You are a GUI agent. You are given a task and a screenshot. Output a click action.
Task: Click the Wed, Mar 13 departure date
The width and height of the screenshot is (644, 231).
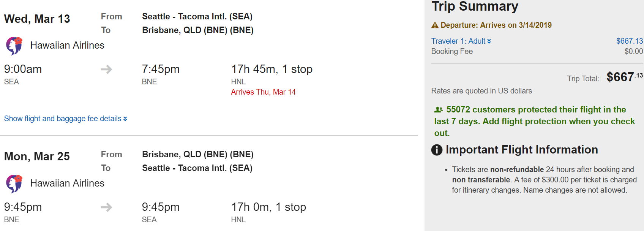(x=37, y=19)
